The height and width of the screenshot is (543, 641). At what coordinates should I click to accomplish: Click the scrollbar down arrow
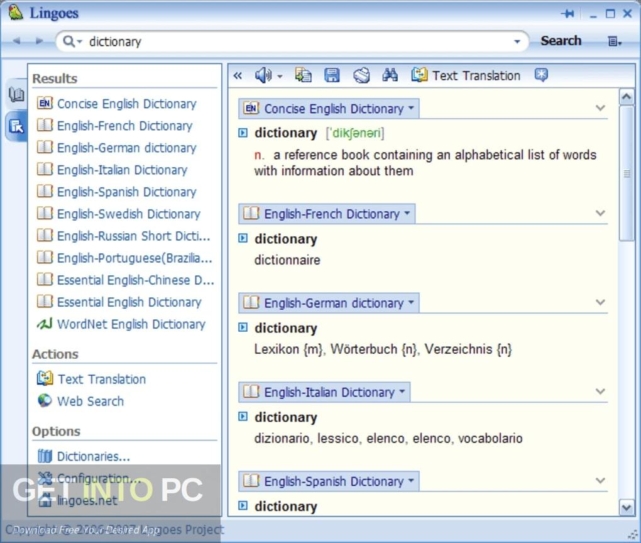point(627,508)
